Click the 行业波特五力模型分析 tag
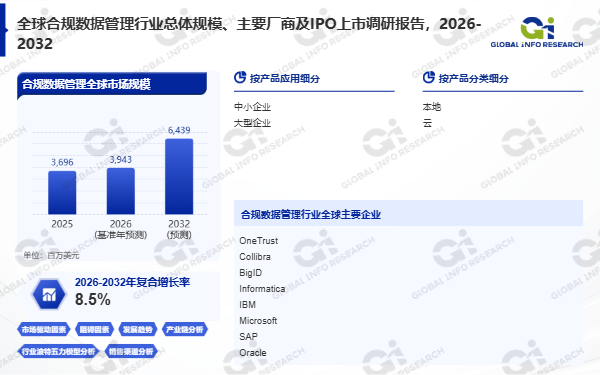Image resolution: width=600 pixels, height=375 pixels. [x=58, y=351]
